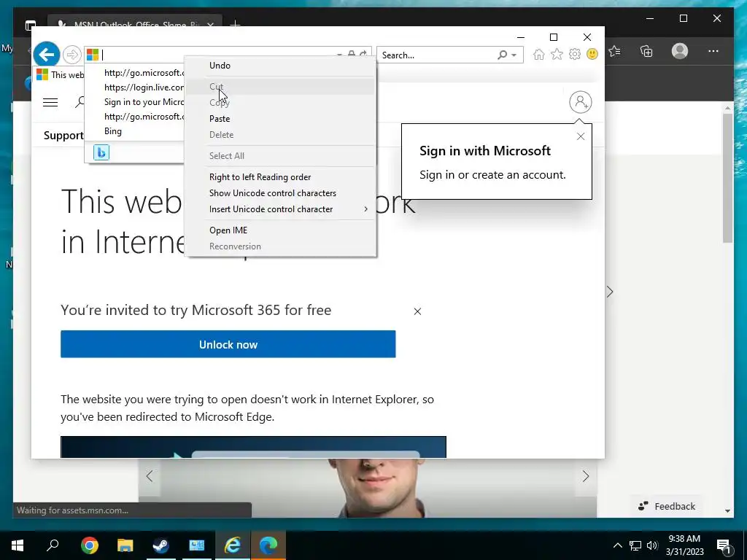This screenshot has width=747, height=560.
Task: Click the smiley feedback icon in IE
Action: point(592,54)
